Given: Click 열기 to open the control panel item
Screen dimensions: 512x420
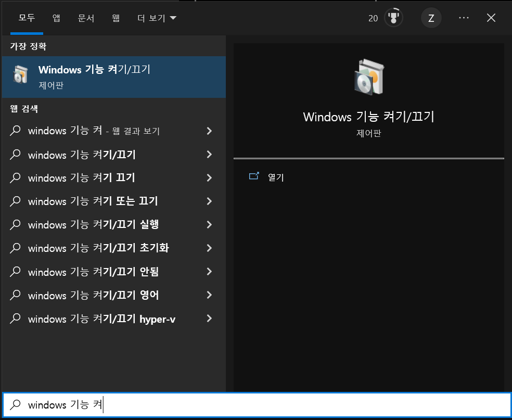Looking at the screenshot, I should click(276, 177).
